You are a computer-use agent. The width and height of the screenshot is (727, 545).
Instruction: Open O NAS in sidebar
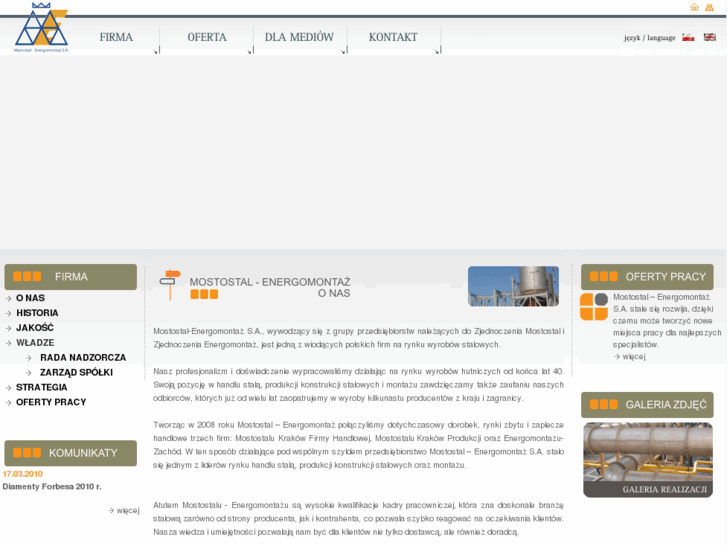click(x=31, y=298)
